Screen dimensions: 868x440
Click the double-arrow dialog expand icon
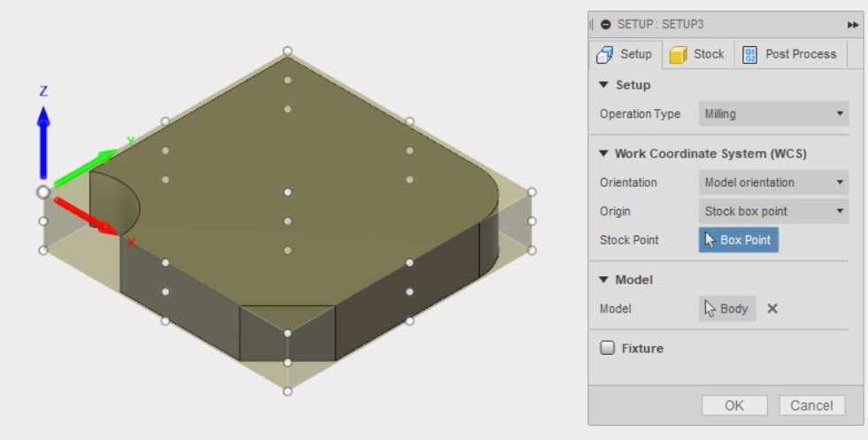(x=852, y=25)
